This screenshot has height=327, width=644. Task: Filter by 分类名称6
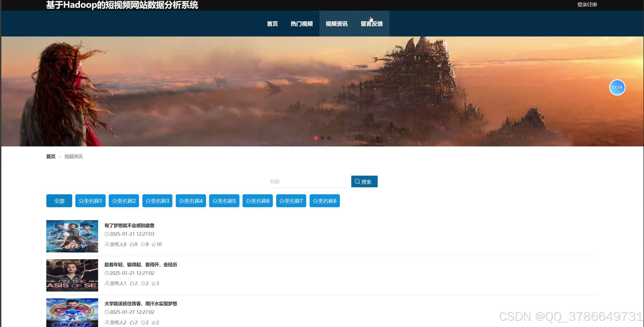(258, 201)
